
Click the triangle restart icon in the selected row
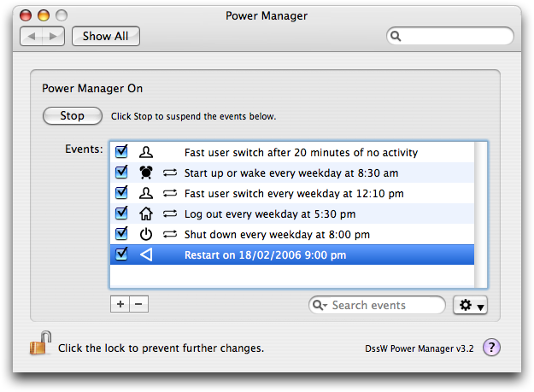(146, 255)
